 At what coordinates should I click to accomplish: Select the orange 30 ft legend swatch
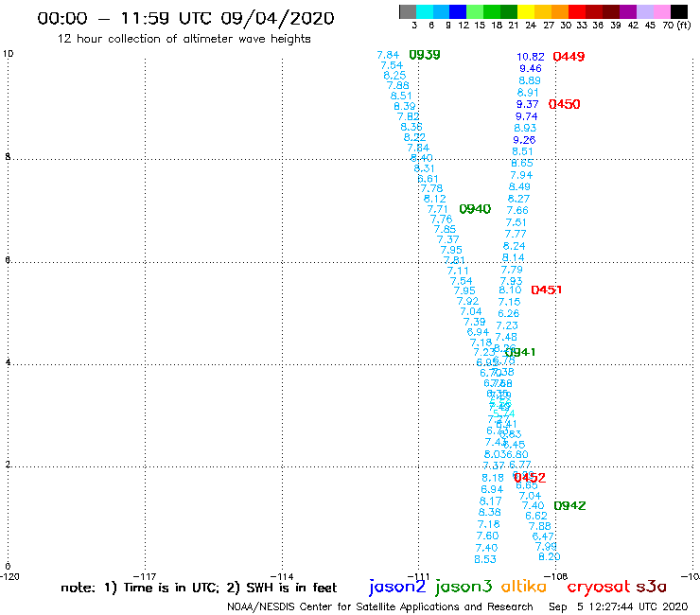coord(559,11)
